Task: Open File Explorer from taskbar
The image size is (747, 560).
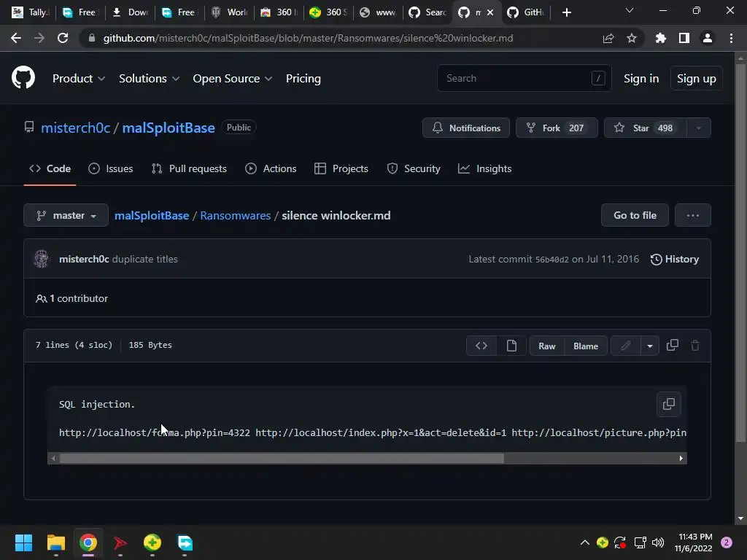Action: (x=55, y=542)
